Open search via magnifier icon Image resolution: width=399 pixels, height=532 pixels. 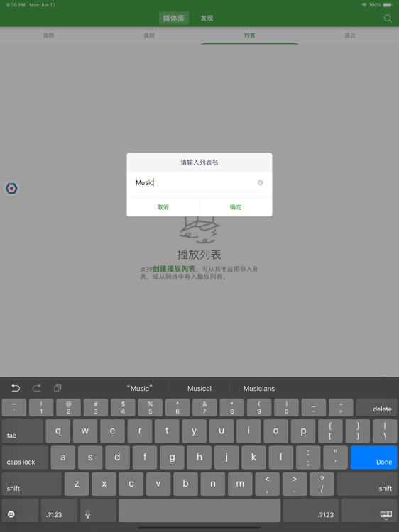[x=388, y=18]
